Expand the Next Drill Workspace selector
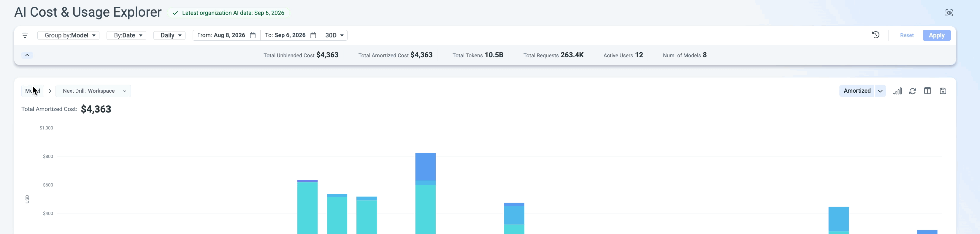980x234 pixels. coord(93,91)
